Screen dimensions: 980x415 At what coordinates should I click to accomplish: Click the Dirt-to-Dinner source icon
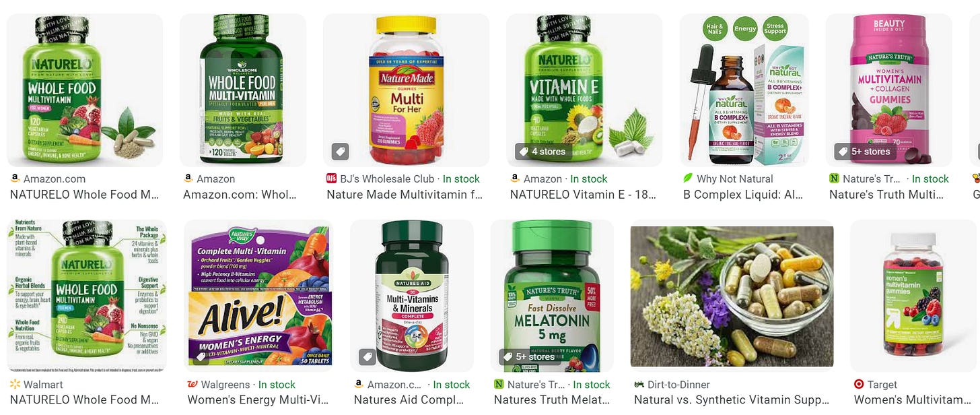(x=639, y=385)
